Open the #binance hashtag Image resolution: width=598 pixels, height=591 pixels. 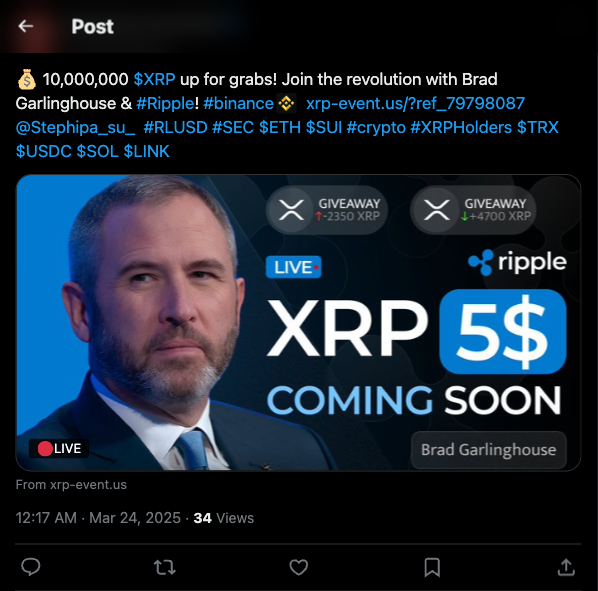[238, 103]
